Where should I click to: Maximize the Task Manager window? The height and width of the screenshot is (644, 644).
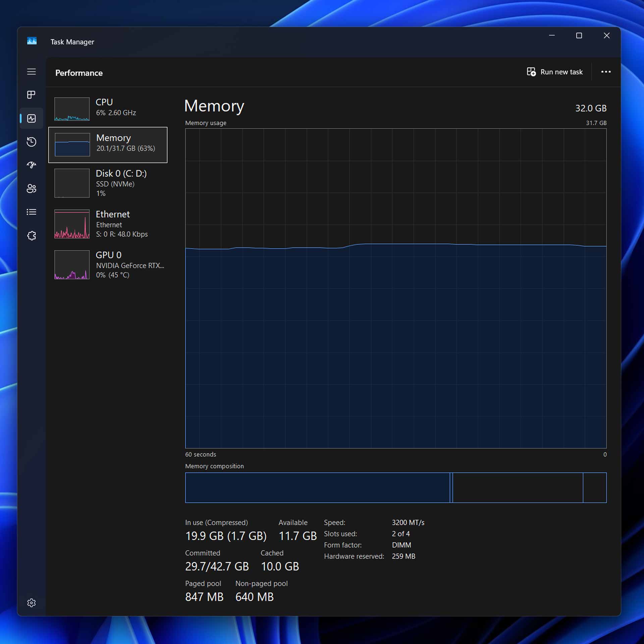tap(579, 36)
